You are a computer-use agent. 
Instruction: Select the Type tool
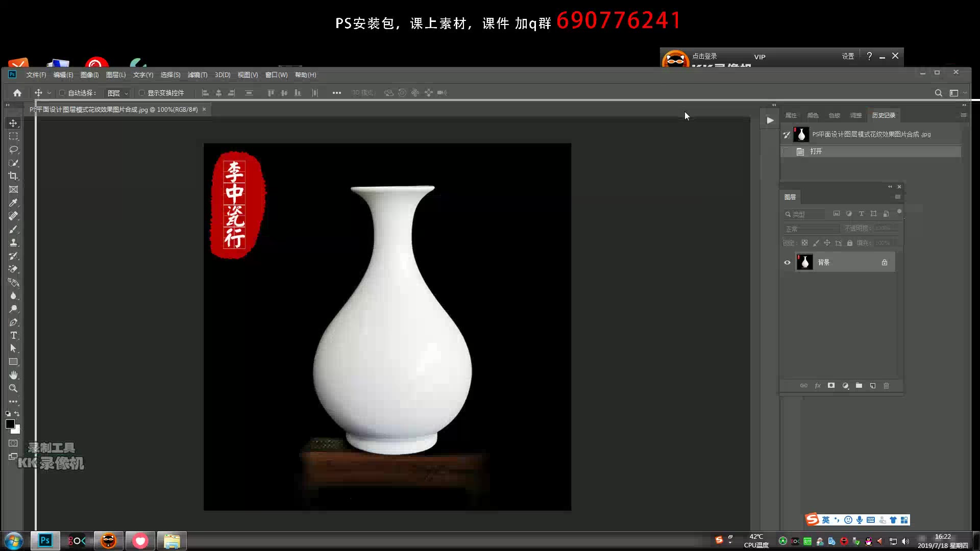coord(13,335)
